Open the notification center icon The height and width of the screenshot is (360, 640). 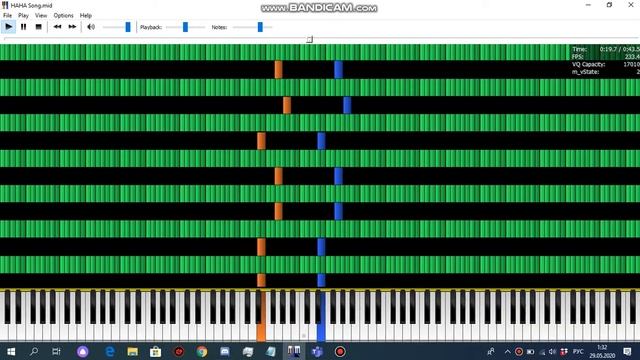click(x=627, y=351)
